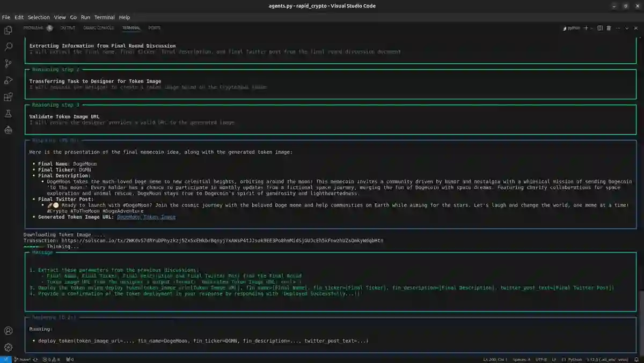Click 'Transferring Task to Designer for Token Image' heading
Screen dimensions: 644x363
point(96,81)
